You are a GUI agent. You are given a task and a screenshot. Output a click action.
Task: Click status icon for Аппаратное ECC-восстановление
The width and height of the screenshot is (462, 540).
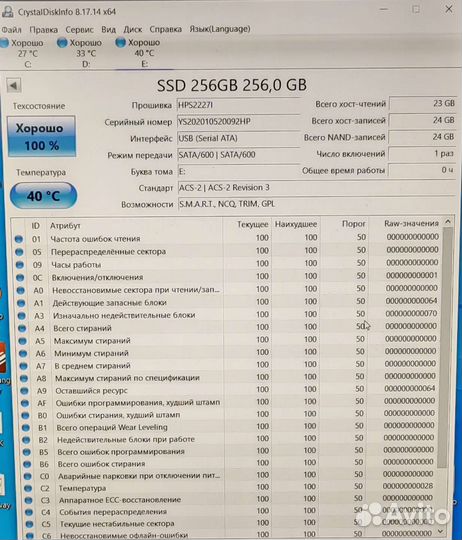[x=28, y=500]
